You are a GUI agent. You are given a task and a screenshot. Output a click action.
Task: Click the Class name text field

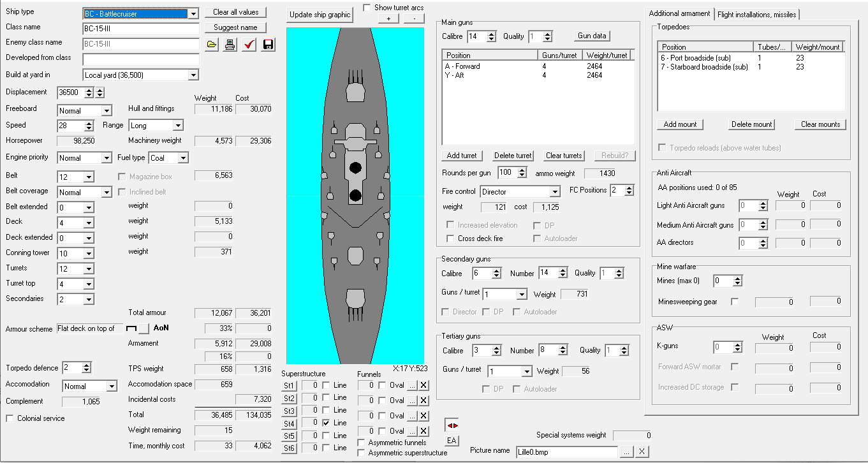142,29
